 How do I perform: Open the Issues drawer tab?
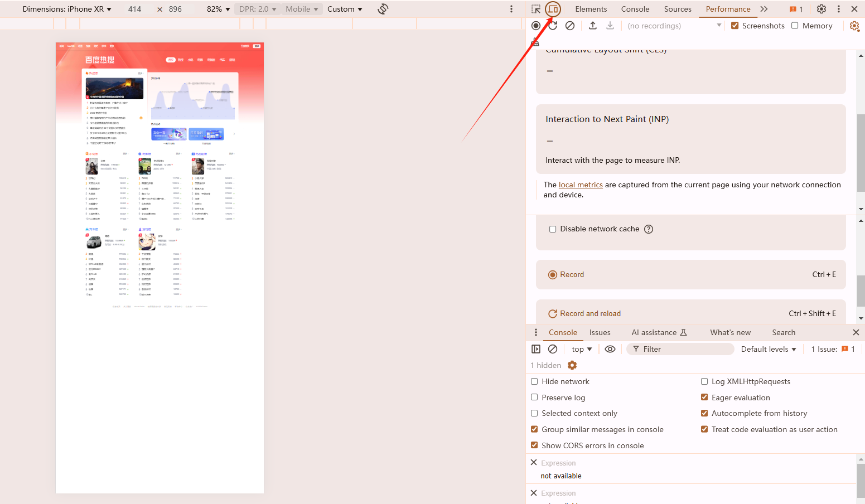tap(600, 332)
